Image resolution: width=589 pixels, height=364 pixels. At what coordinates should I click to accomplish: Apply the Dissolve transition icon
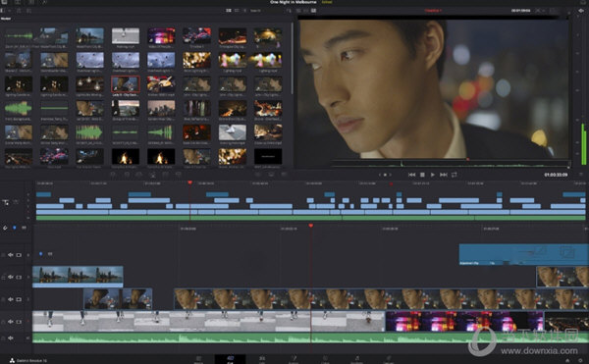271,175
